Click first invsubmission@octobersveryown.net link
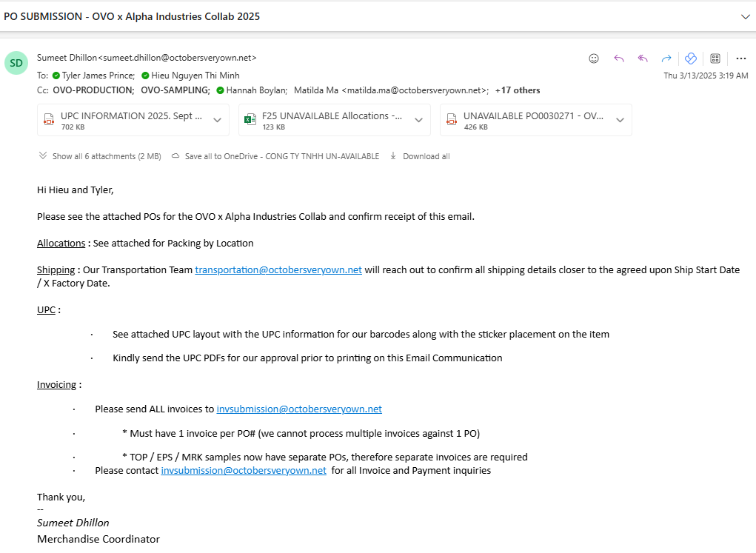 click(x=299, y=409)
